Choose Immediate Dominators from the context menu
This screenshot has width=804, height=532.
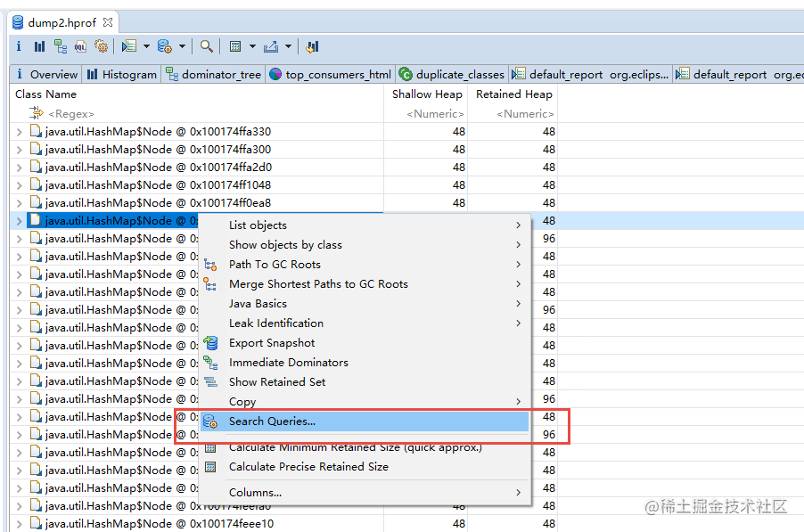click(365, 363)
